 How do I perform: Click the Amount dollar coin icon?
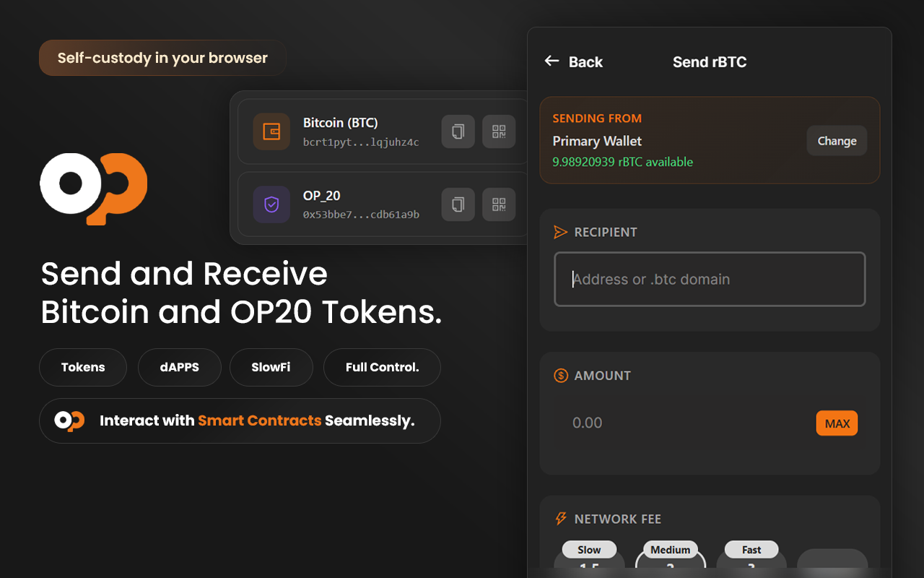(x=561, y=375)
